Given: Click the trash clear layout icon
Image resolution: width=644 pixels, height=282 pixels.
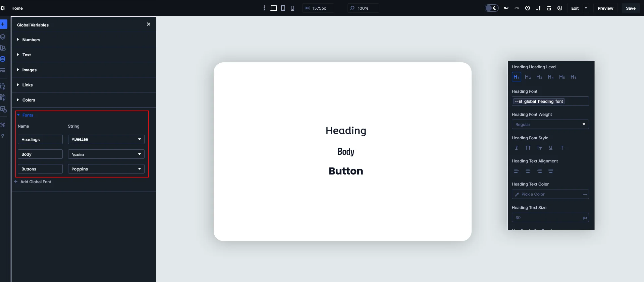Looking at the screenshot, I should coord(549,8).
